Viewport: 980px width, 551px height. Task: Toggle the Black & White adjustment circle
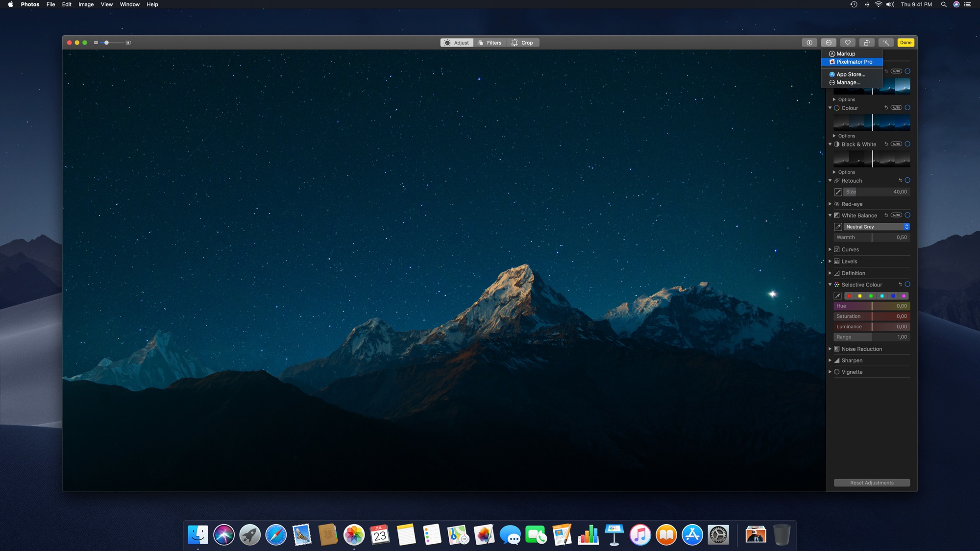coord(907,144)
